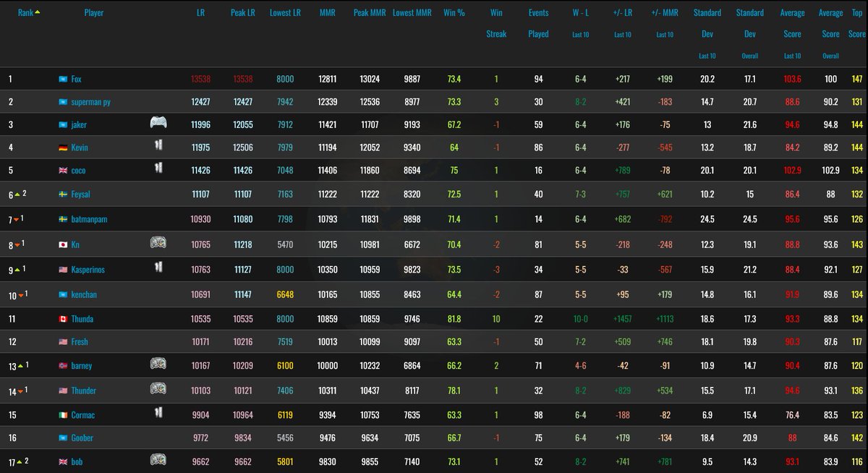Viewport: 868px width, 473px height.
Task: Sort table by Peak LR header
Action: 243,12
